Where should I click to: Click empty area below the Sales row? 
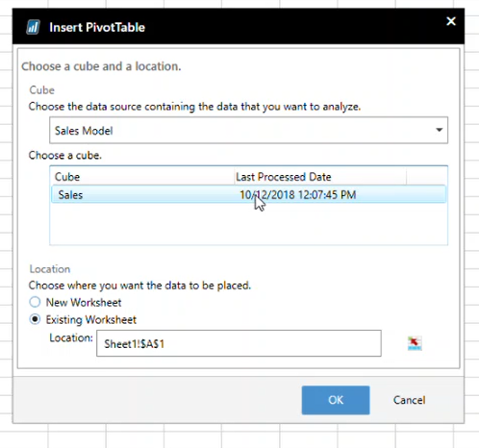click(x=248, y=223)
